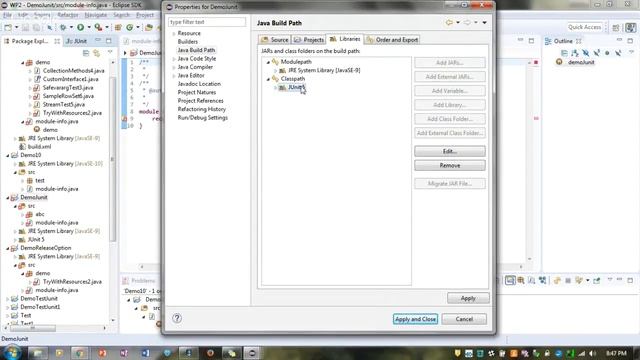Open dialog help question mark icon

click(x=177, y=318)
